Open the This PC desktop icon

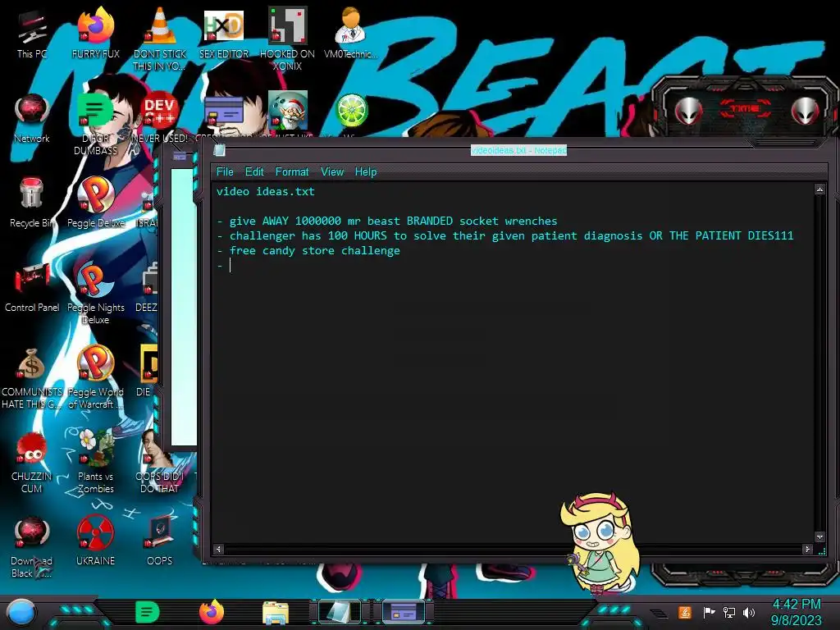click(x=32, y=33)
